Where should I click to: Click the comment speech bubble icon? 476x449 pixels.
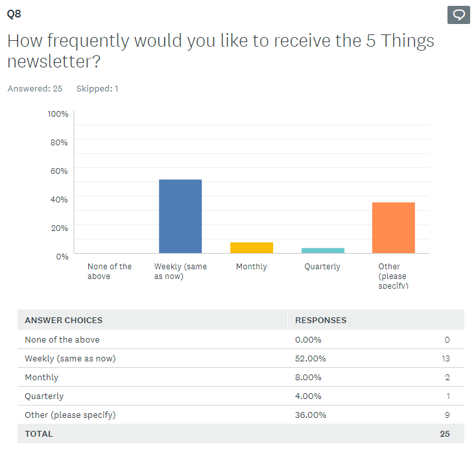tap(458, 15)
